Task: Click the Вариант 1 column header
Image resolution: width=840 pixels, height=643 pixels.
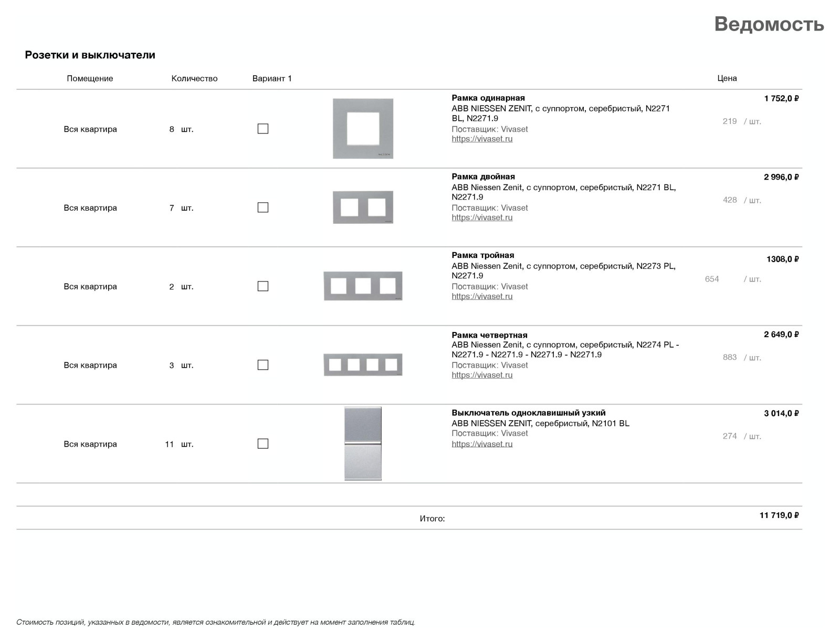Action: click(x=272, y=79)
